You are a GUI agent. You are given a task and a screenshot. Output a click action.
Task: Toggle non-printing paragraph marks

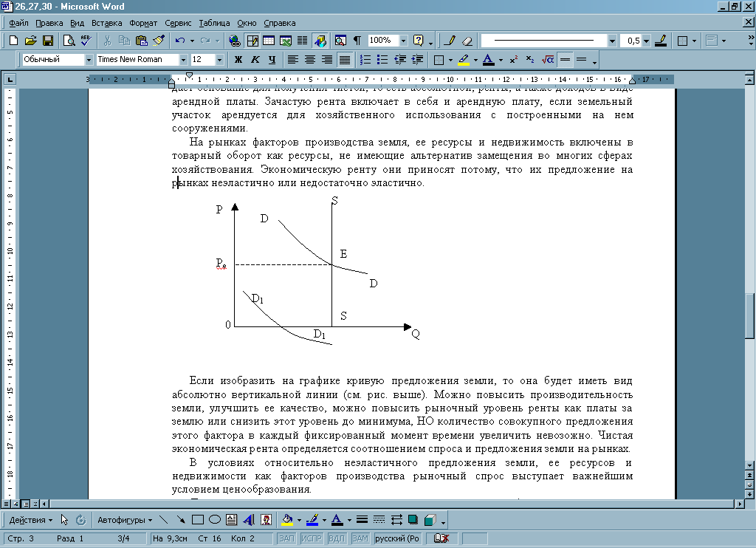357,41
